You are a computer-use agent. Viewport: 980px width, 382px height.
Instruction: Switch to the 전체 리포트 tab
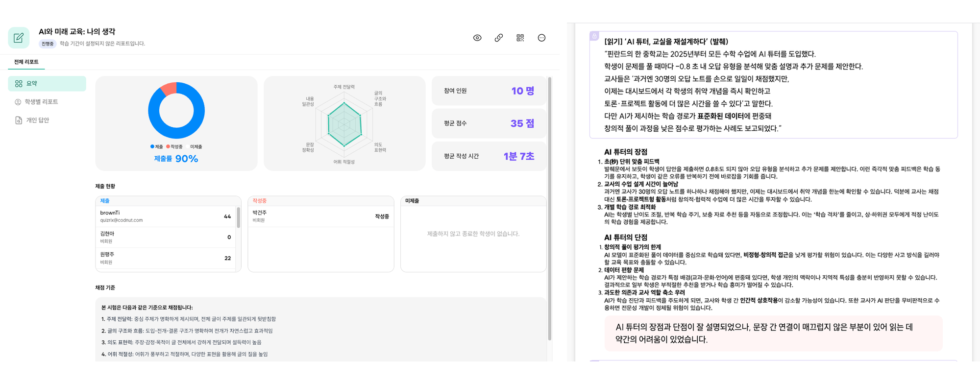[26, 62]
